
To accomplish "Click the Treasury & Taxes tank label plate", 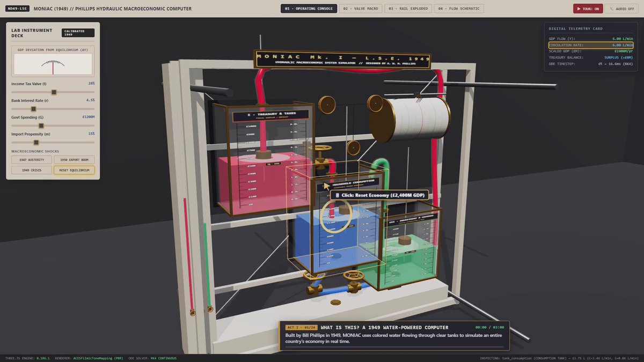I will pyautogui.click(x=270, y=115).
